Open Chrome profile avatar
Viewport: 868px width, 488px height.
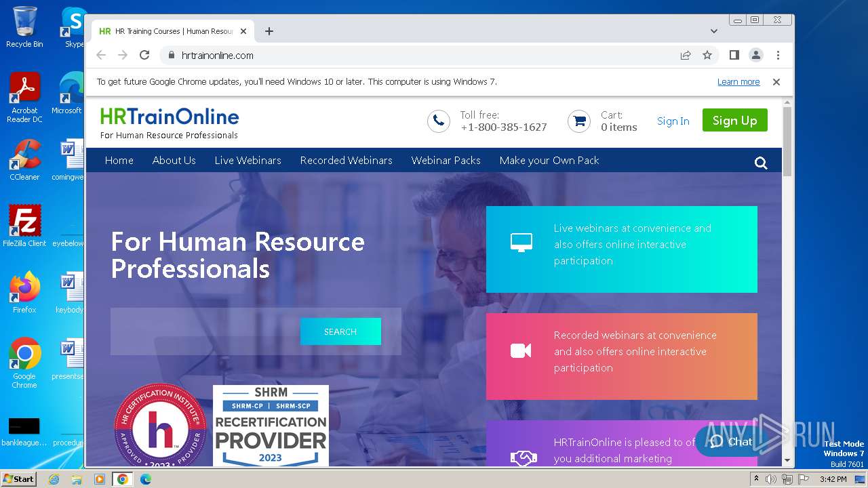click(755, 56)
